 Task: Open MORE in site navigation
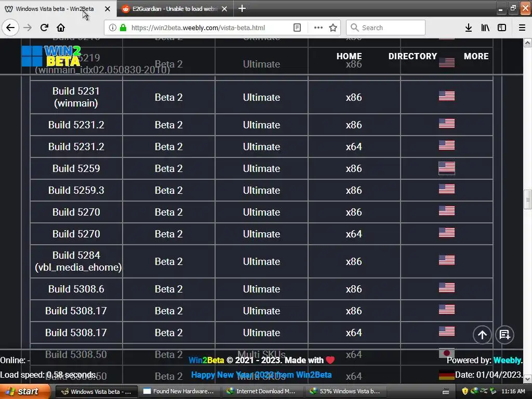point(476,56)
